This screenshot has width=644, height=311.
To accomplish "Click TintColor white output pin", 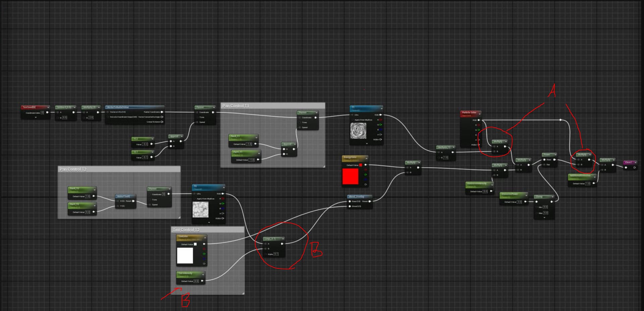I will coord(204,244).
